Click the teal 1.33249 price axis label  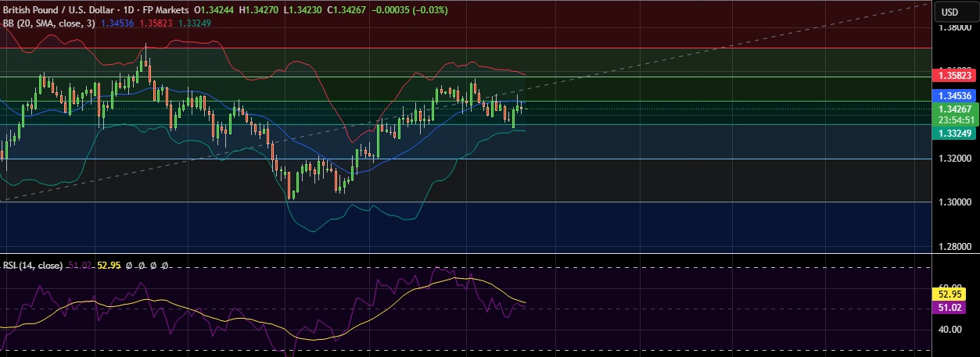point(955,134)
